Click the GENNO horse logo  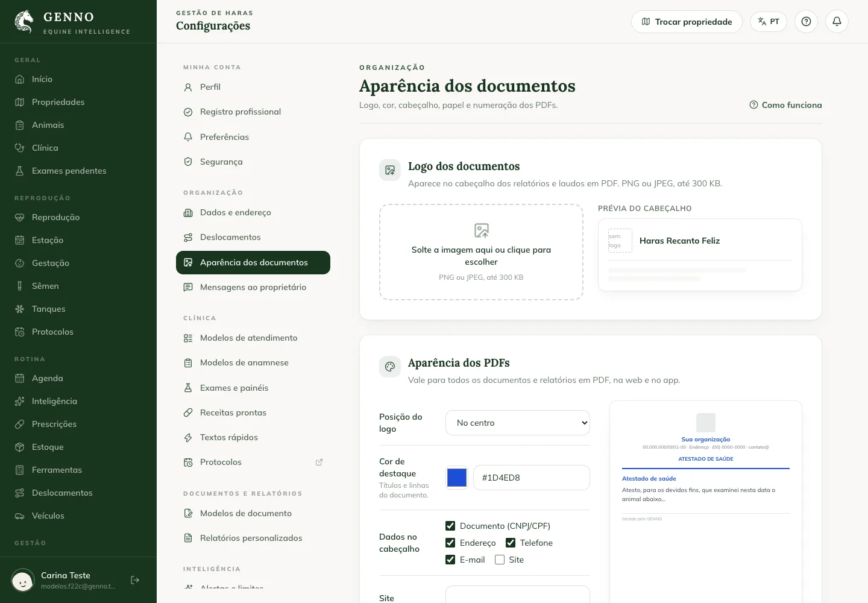coord(24,22)
